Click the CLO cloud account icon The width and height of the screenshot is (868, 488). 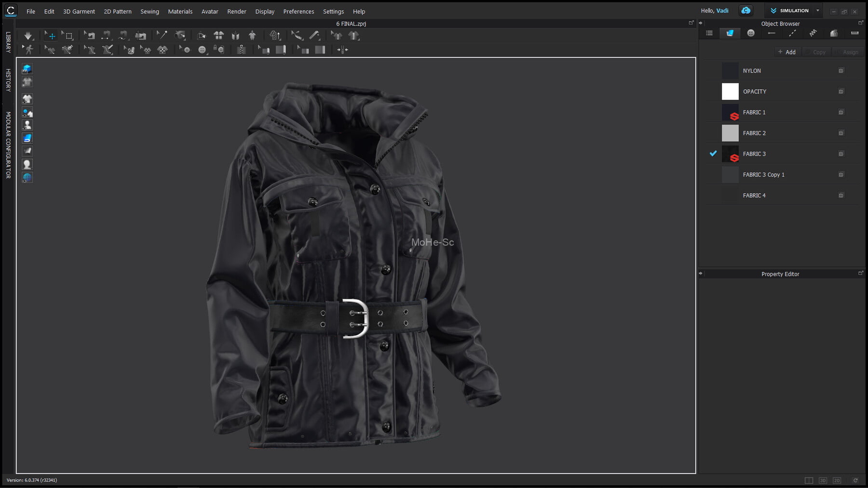tap(746, 11)
